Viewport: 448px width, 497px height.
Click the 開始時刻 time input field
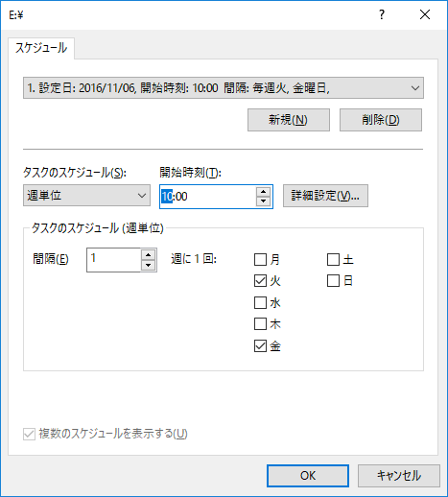[208, 197]
